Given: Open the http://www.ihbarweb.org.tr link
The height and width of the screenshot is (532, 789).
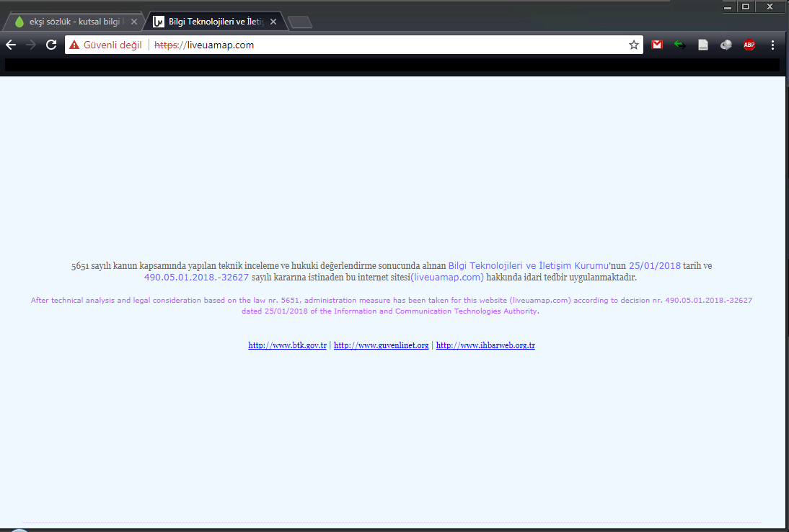Looking at the screenshot, I should click(485, 345).
